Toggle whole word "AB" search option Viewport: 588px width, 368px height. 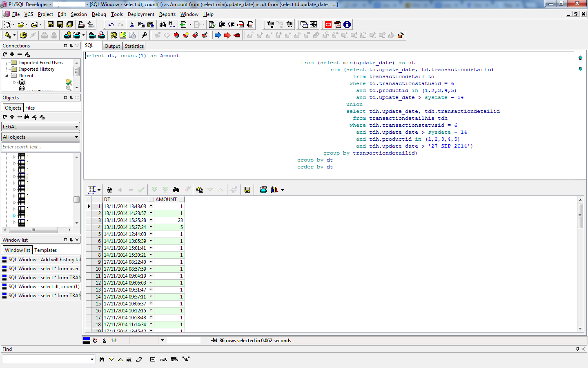coord(186,359)
